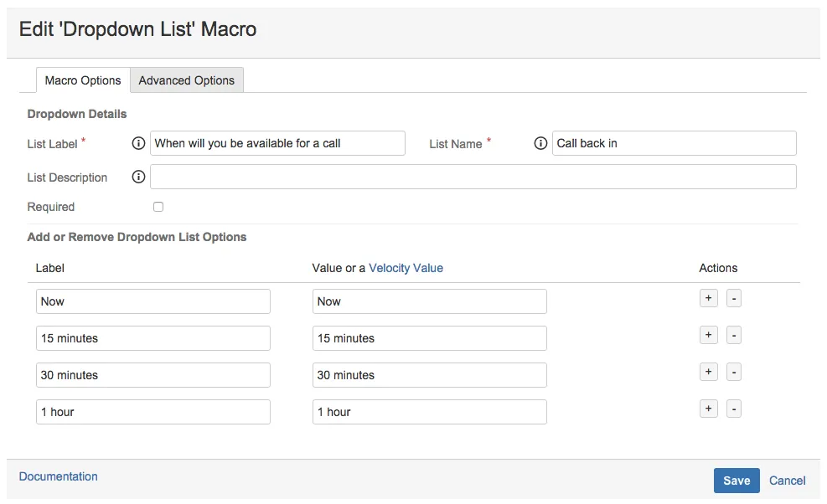Screen dimensions: 827x504
Task: Click the Required label text
Action: [x=51, y=207]
